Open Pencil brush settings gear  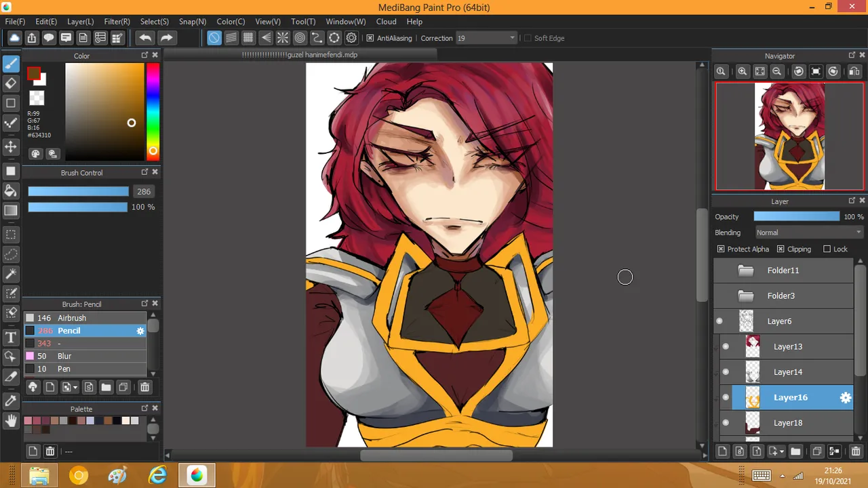(x=140, y=331)
